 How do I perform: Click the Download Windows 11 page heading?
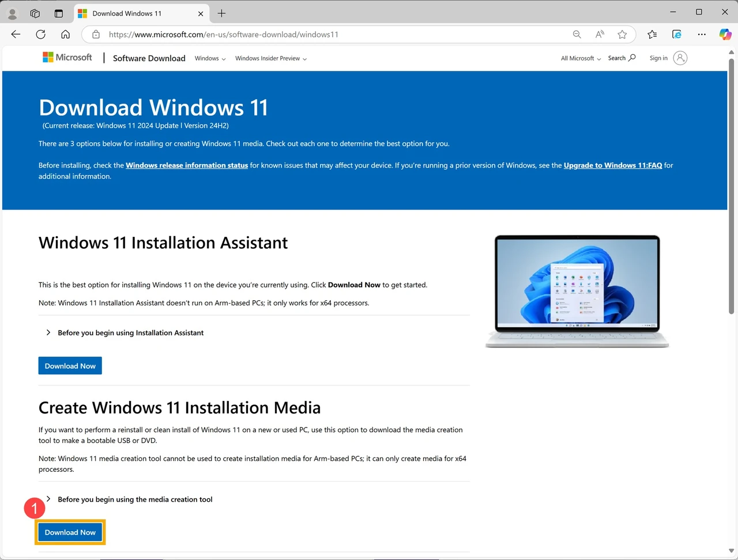pyautogui.click(x=153, y=108)
